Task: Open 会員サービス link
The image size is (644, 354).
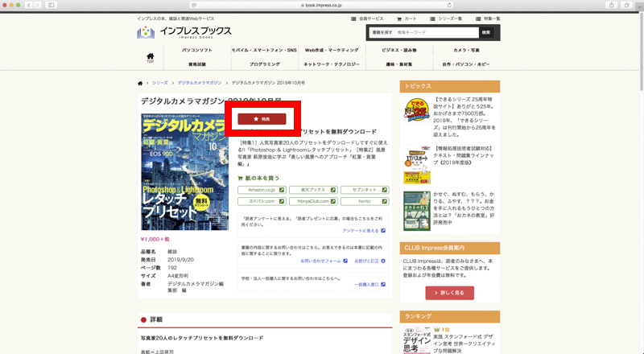Action: coord(371,19)
